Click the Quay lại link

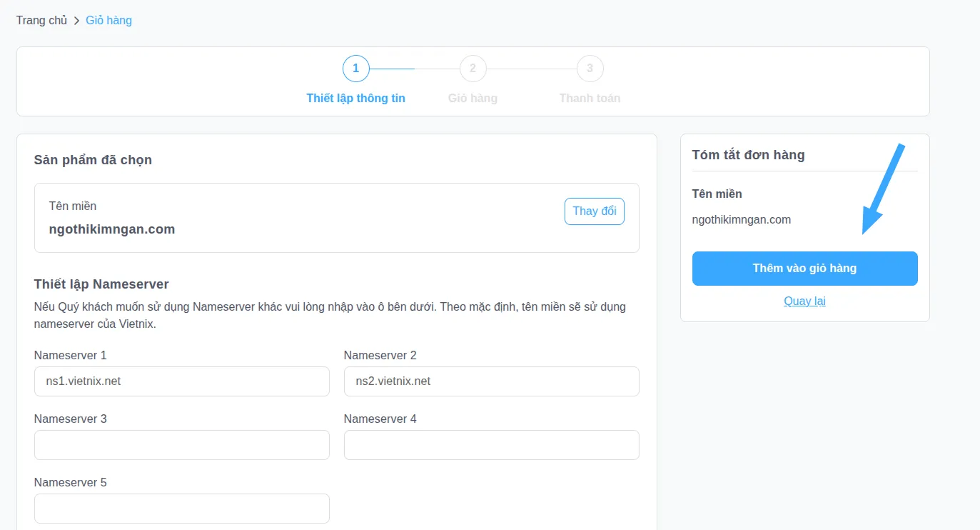click(x=804, y=301)
